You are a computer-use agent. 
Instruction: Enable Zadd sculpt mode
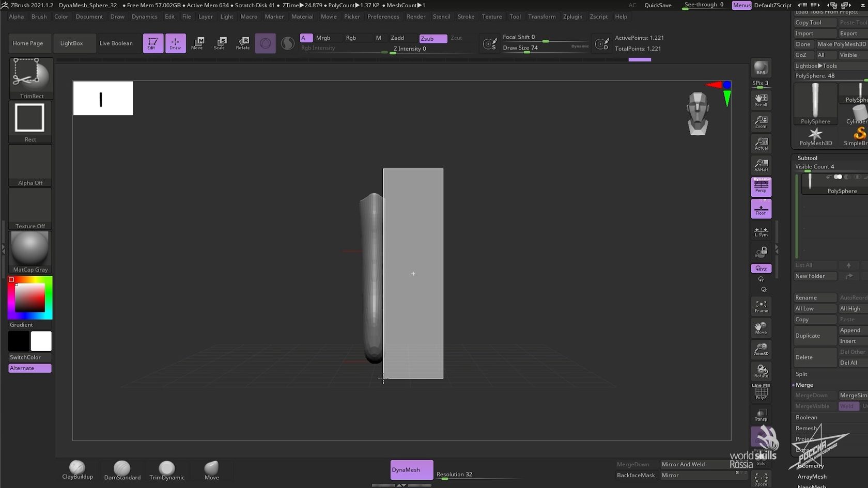coord(397,38)
